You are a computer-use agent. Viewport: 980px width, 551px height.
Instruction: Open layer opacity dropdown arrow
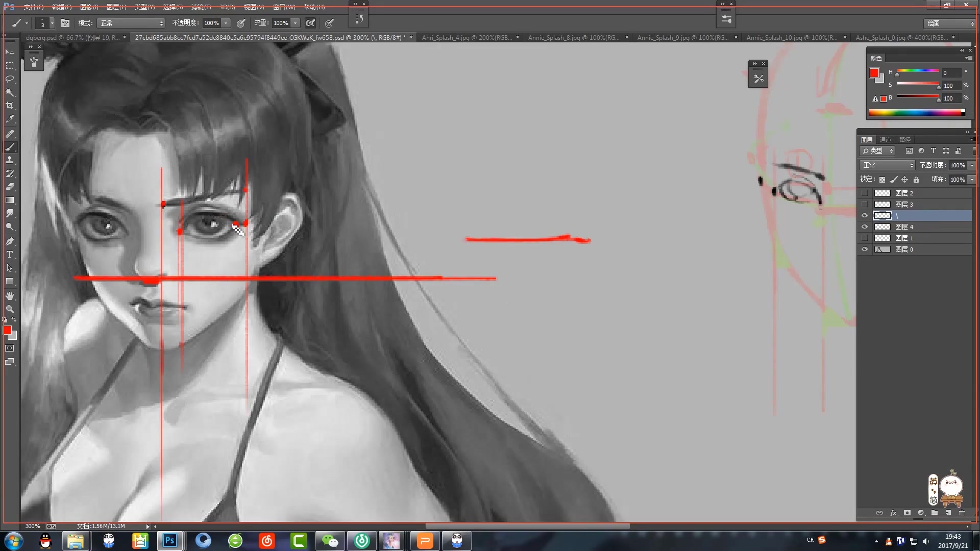971,165
